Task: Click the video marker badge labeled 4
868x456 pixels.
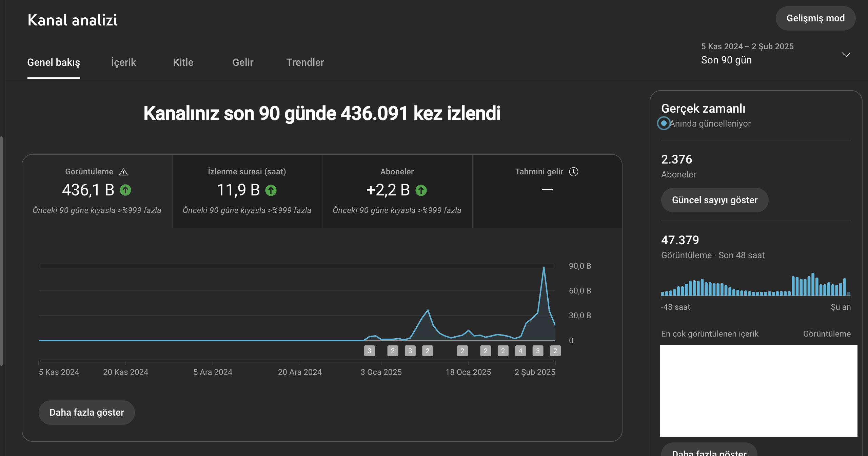Action: 520,351
